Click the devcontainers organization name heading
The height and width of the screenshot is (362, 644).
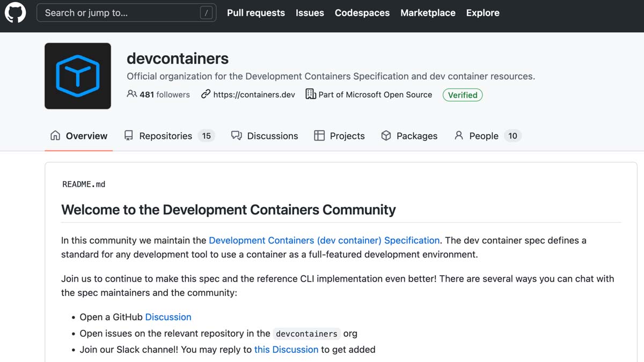tap(178, 58)
